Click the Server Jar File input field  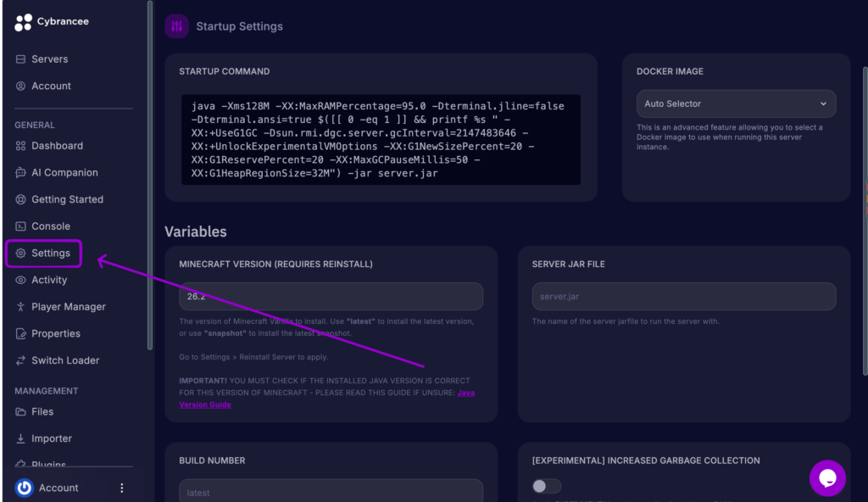684,297
